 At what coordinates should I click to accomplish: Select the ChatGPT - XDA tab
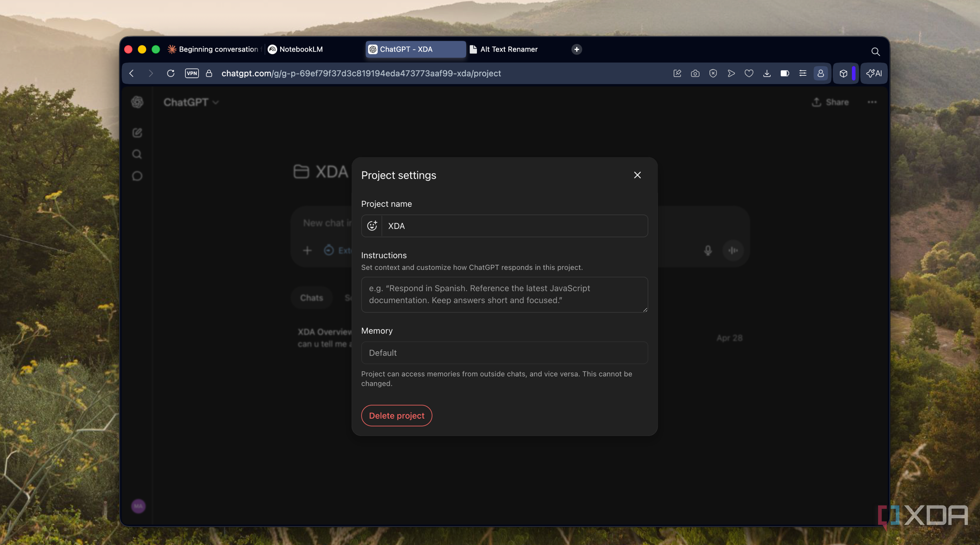click(x=416, y=49)
